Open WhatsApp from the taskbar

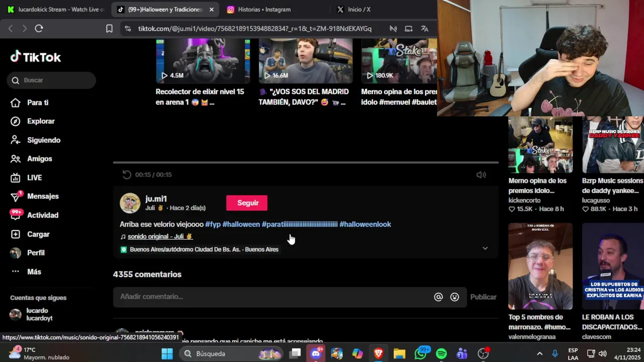point(421,354)
